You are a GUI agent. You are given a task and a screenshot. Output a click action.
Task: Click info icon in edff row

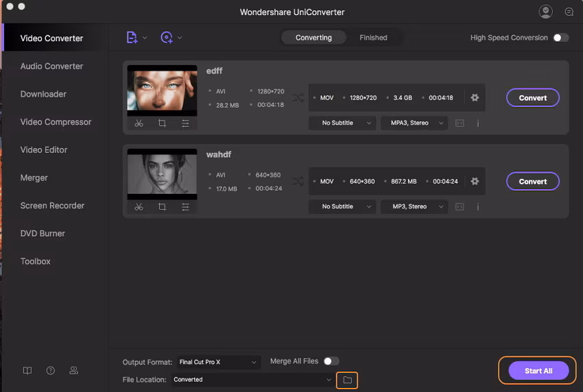(x=478, y=123)
